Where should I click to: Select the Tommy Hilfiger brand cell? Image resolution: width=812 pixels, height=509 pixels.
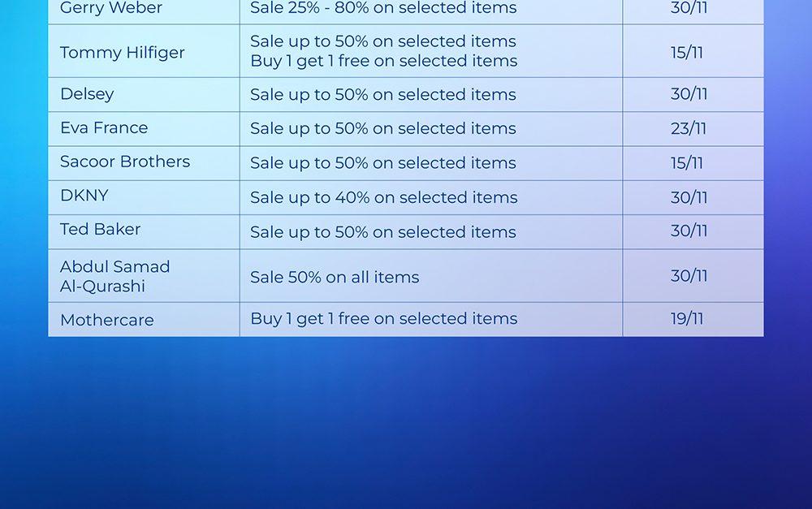point(123,53)
